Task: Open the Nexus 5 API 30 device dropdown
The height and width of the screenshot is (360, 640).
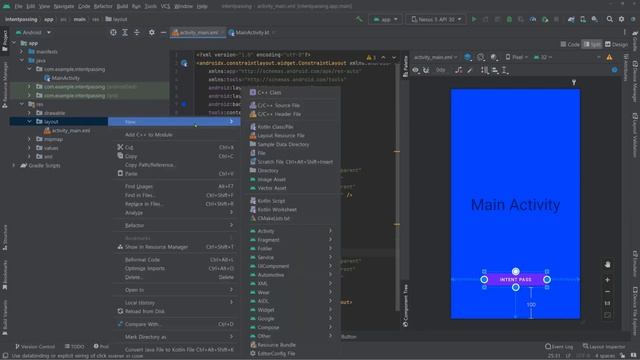Action: coord(436,19)
